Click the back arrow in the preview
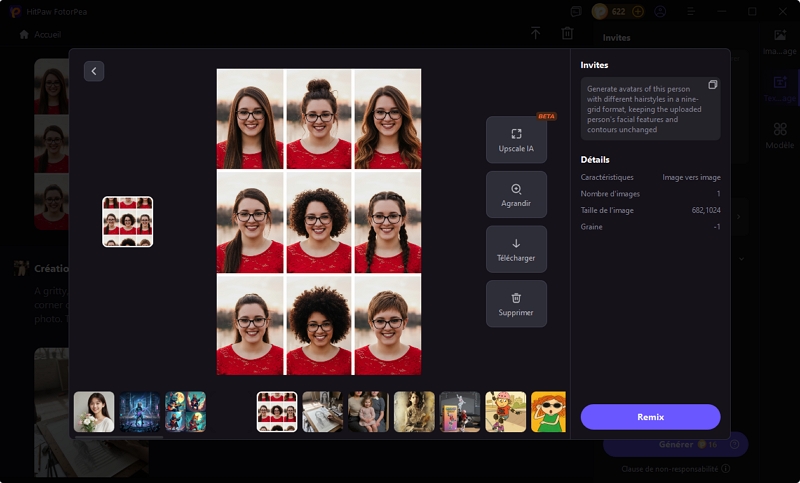This screenshot has width=800, height=483. click(94, 71)
